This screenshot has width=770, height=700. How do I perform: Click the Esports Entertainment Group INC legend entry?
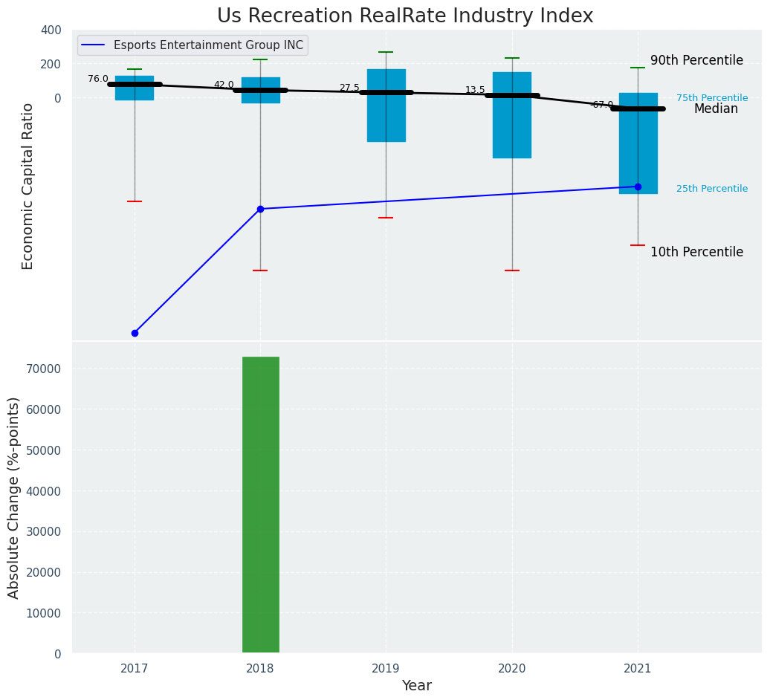[x=208, y=45]
